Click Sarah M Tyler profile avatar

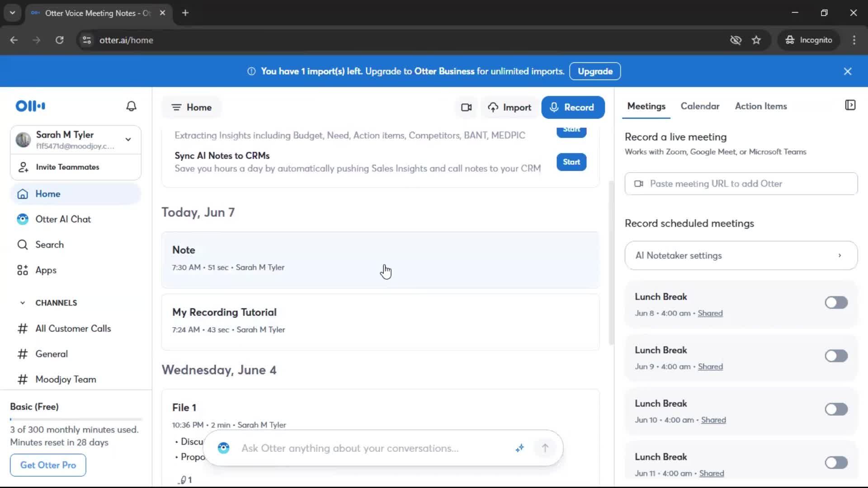coord(23,140)
